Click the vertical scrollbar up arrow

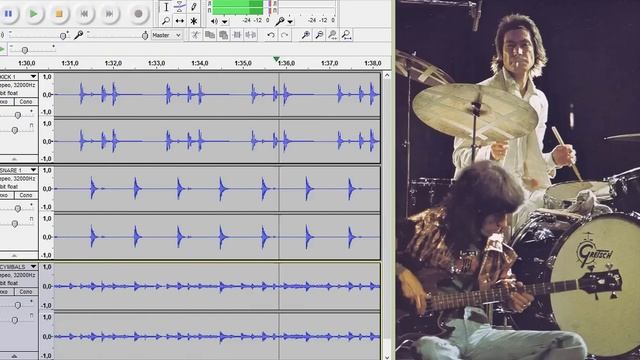tap(387, 76)
